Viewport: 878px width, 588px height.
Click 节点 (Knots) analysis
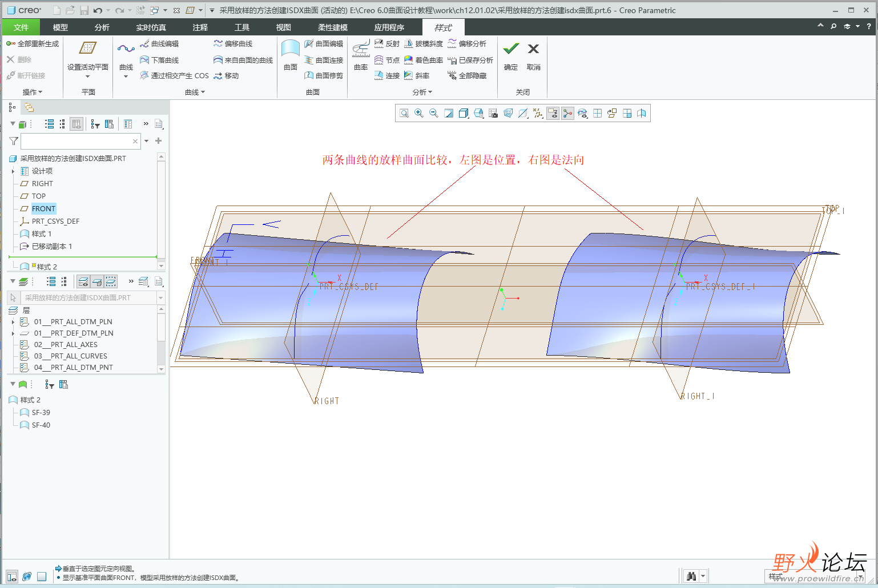(x=387, y=60)
